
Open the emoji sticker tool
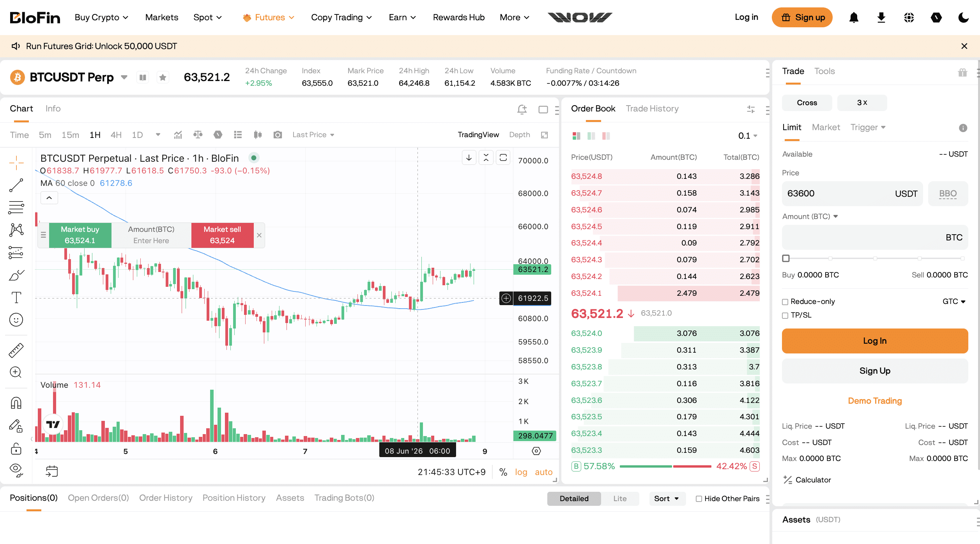(x=16, y=320)
